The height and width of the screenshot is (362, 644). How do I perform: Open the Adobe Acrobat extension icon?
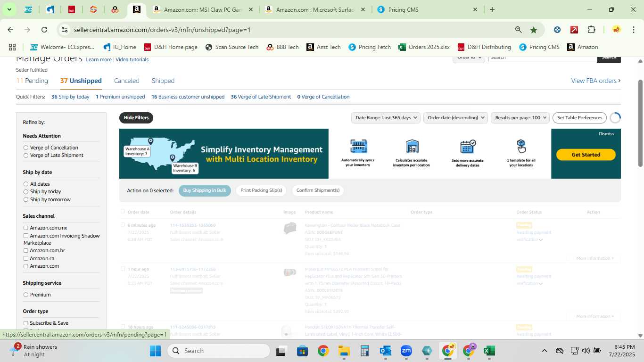[x=574, y=30]
